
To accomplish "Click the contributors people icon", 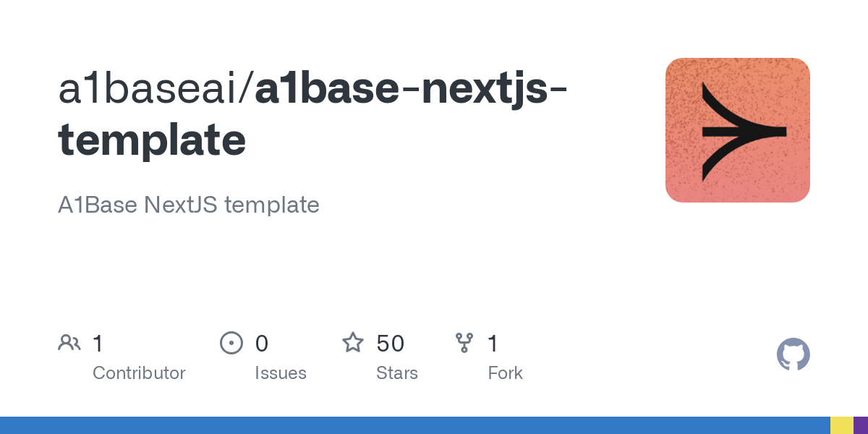I will pyautogui.click(x=69, y=343).
